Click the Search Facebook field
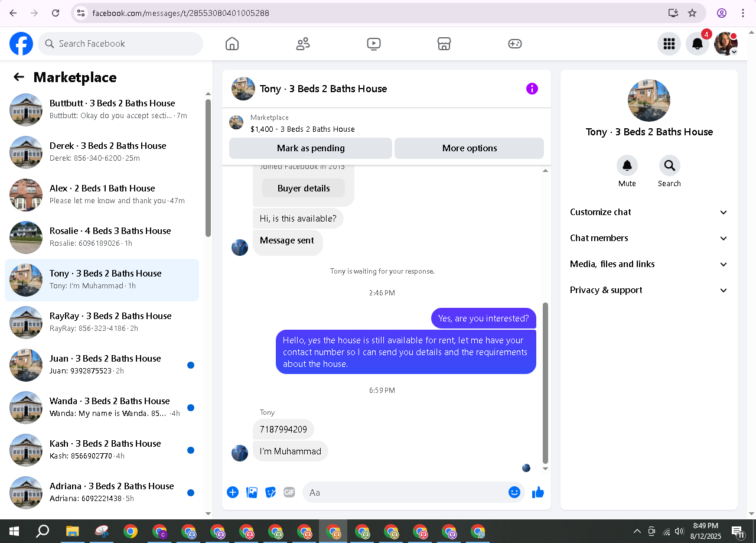756x543 pixels. tap(120, 44)
